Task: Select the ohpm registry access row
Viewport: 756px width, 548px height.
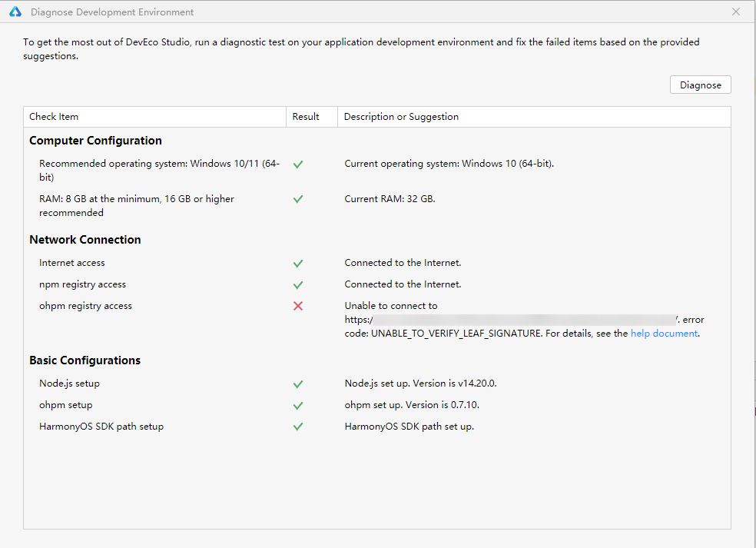Action: tap(85, 305)
